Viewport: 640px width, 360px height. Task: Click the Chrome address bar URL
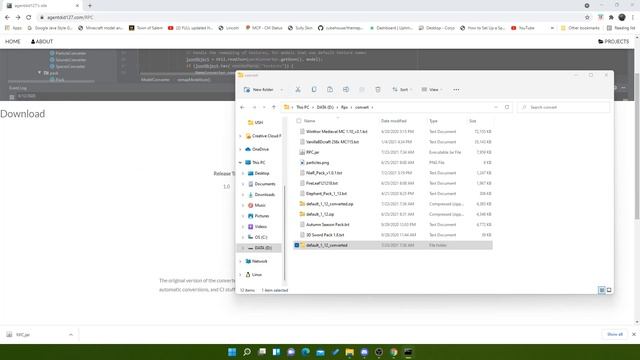point(70,18)
